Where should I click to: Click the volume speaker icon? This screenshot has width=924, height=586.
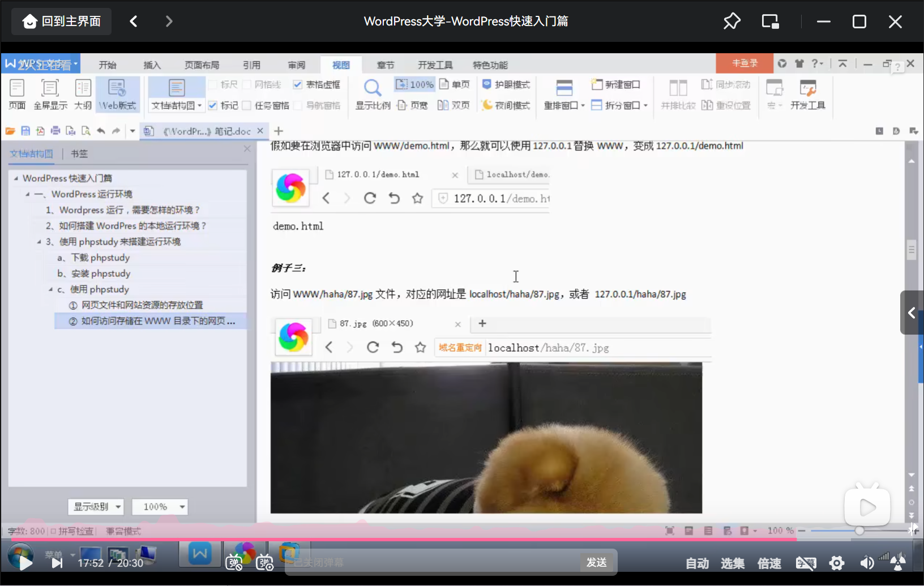[867, 563]
